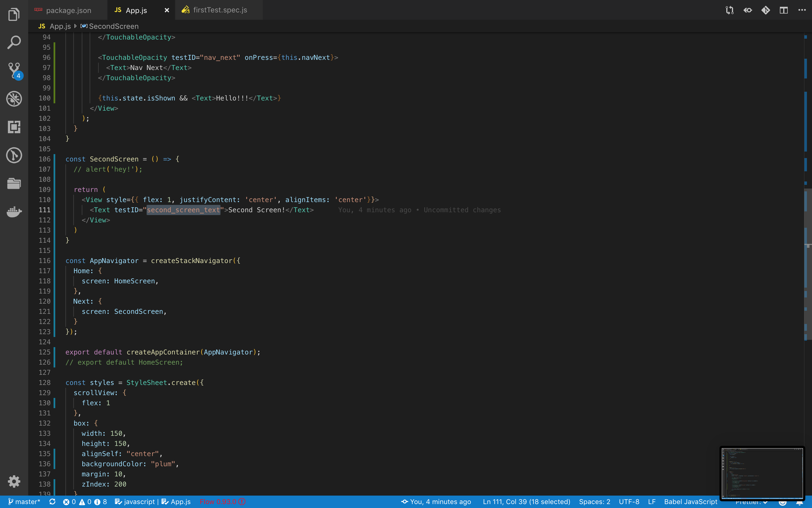Open the Explorer view in the activity bar
Viewport: 812px width, 508px height.
[14, 14]
